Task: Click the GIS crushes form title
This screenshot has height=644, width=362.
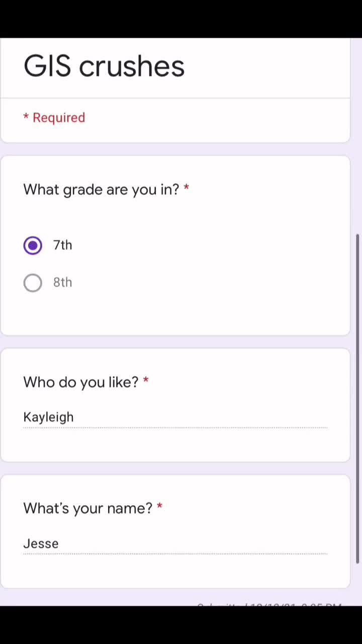Action: (104, 66)
